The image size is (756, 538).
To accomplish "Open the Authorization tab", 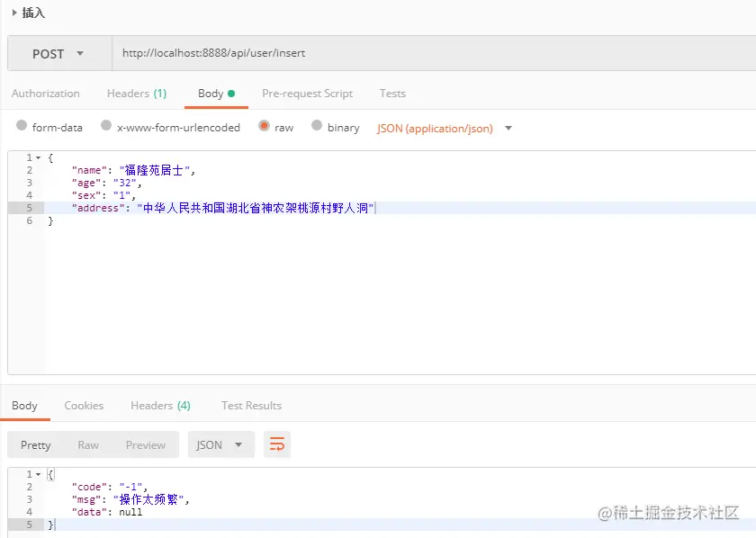I will (x=46, y=94).
